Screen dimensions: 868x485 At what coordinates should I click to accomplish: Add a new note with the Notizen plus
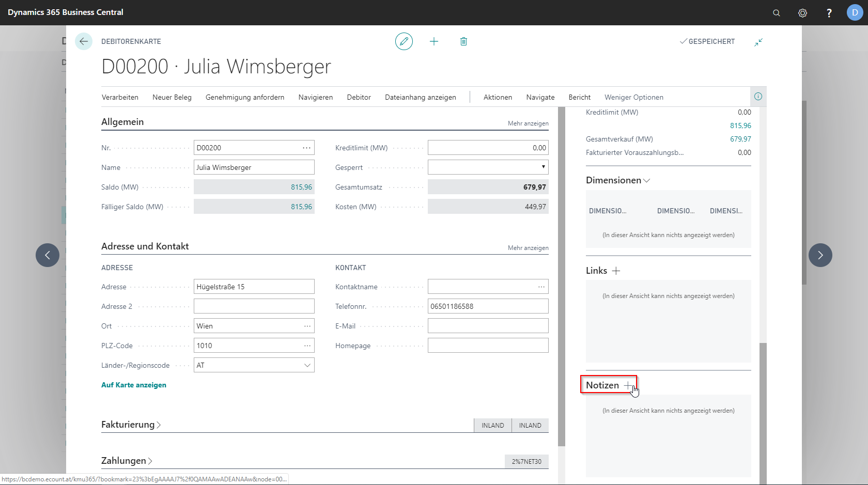click(x=628, y=385)
